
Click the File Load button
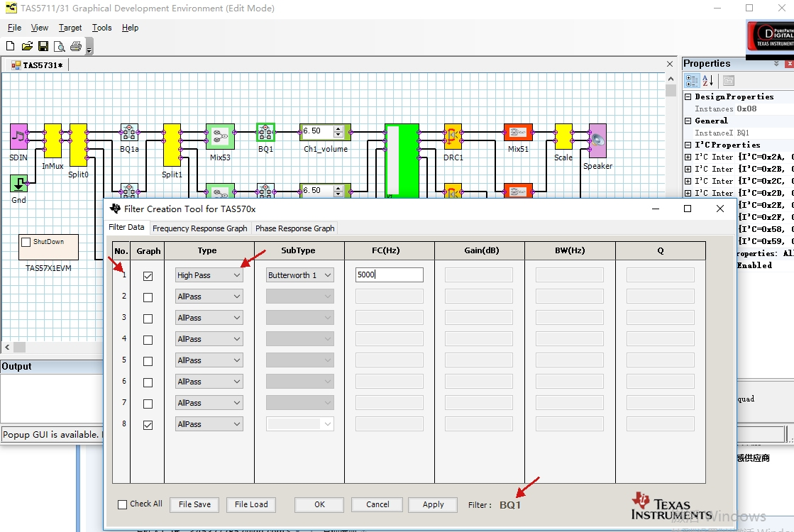pos(251,504)
